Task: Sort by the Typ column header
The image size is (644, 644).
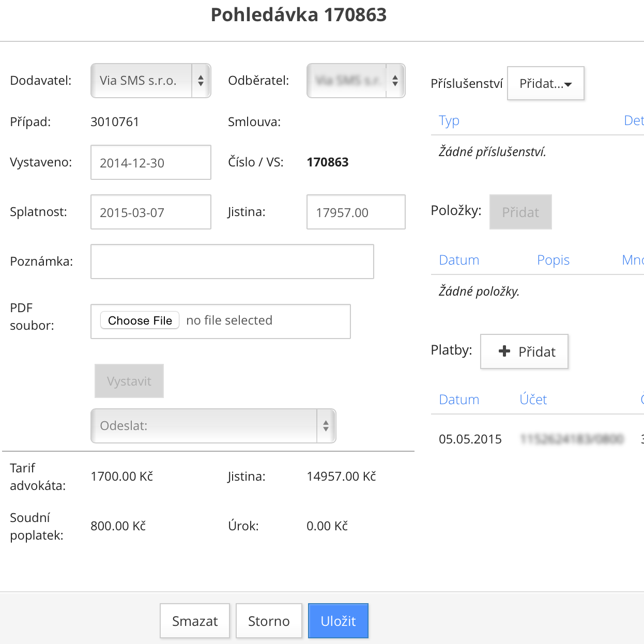Action: click(x=449, y=121)
